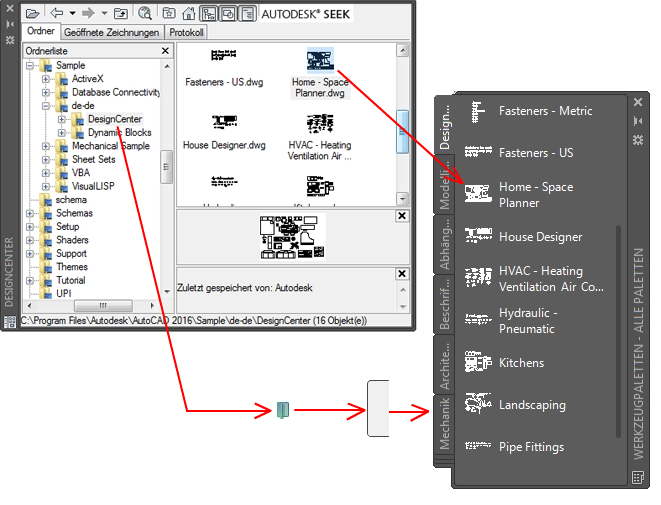Select the DesignCenter folder in tree

[x=115, y=119]
